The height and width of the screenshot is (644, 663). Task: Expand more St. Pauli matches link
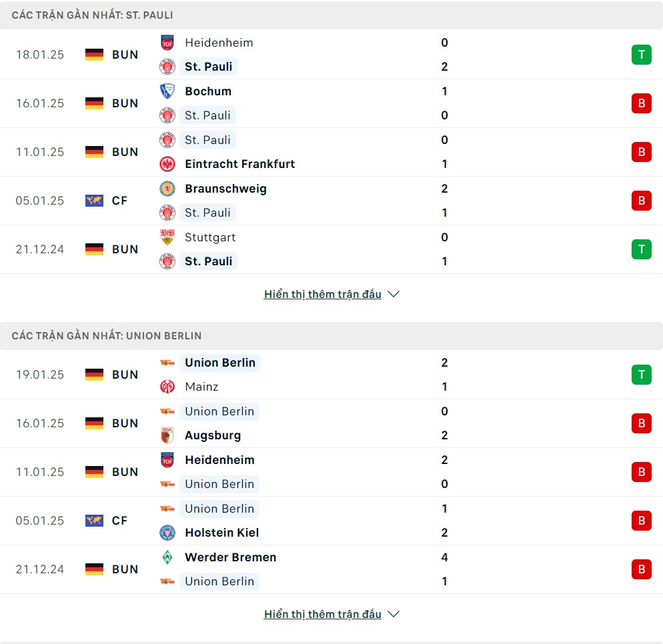(x=323, y=294)
